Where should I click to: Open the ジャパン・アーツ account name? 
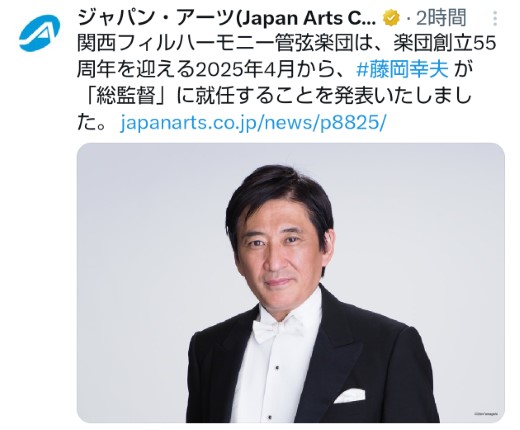tap(226, 18)
